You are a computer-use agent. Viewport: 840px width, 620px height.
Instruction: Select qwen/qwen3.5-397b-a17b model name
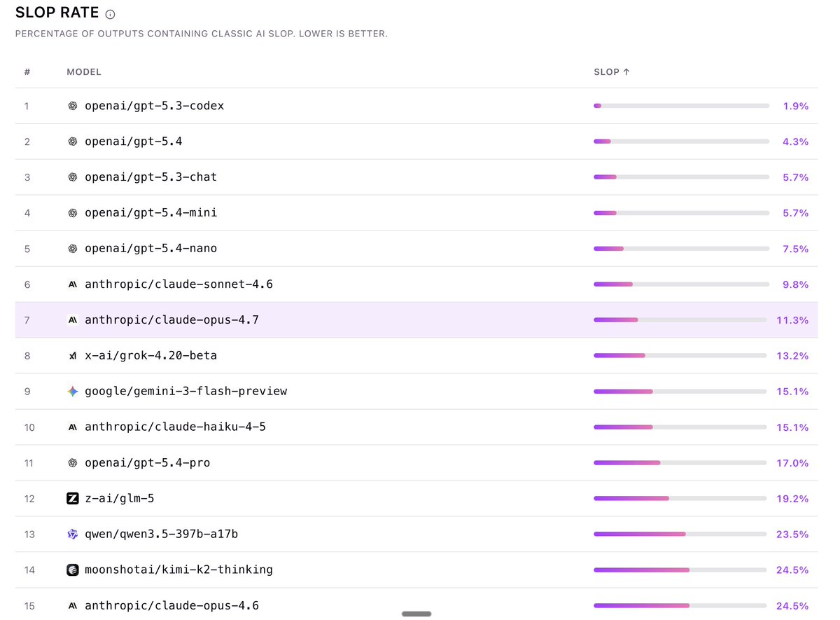click(x=161, y=535)
